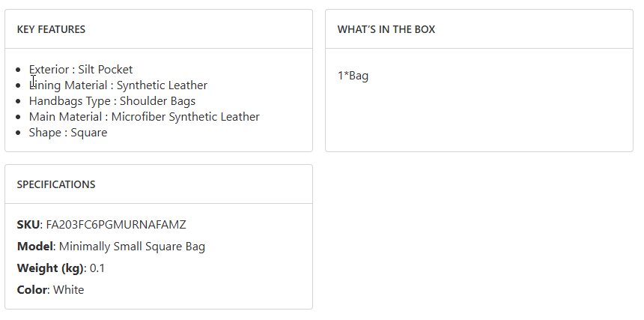Select the 'Lining Material : Synthetic Leather' line
Viewport: 644px width, 320px height.
click(x=118, y=85)
